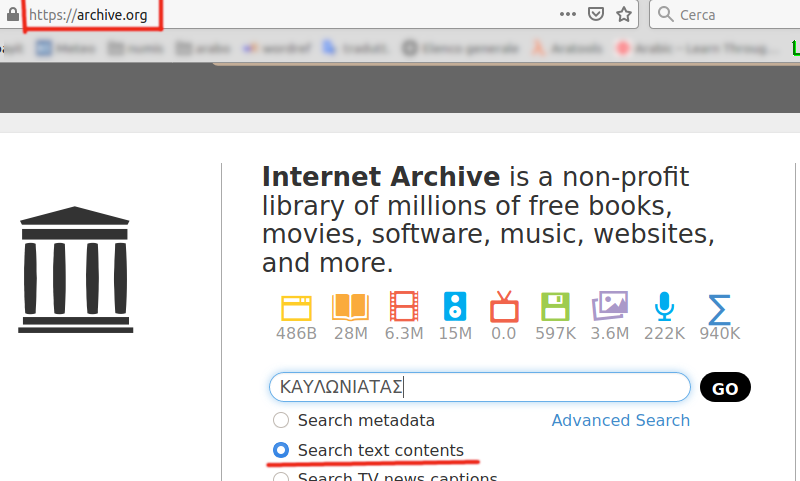
Task: Open the Software floppy icon labeled 597K
Action: click(555, 306)
